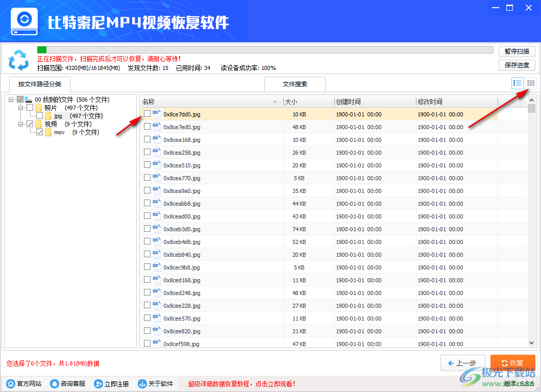Tick the checkbox for 0x8ce7ed0.jpg

point(147,126)
